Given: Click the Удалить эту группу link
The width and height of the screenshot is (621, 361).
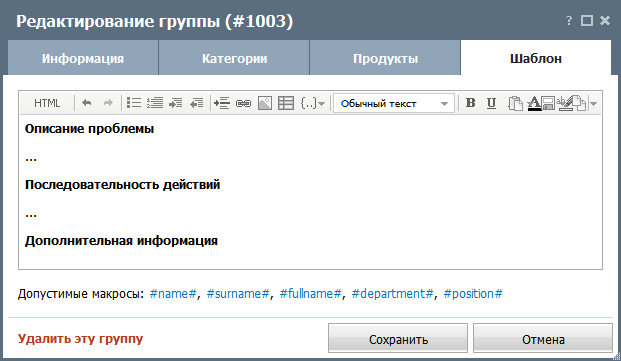Looking at the screenshot, I should click(x=80, y=339).
